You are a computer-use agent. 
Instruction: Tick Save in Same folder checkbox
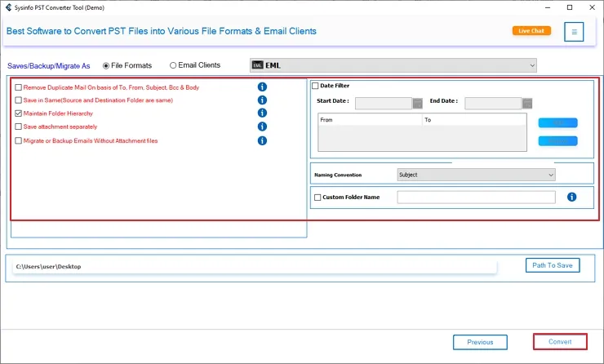coord(18,100)
